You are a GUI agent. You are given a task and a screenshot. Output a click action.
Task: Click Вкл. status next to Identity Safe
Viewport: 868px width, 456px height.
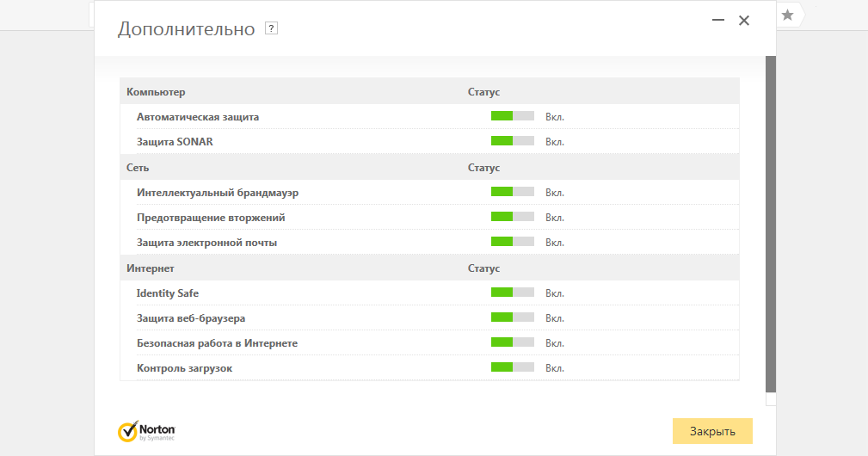[x=555, y=293]
